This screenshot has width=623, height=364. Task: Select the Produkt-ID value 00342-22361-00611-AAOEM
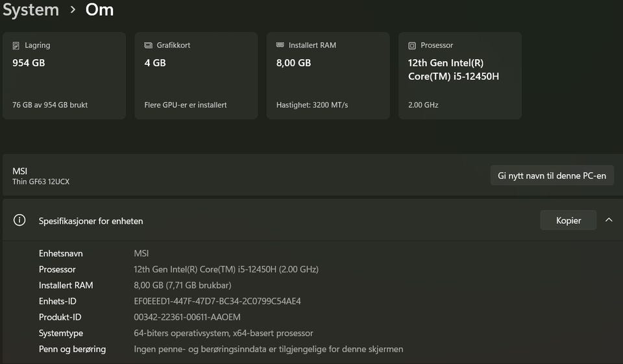point(187,317)
